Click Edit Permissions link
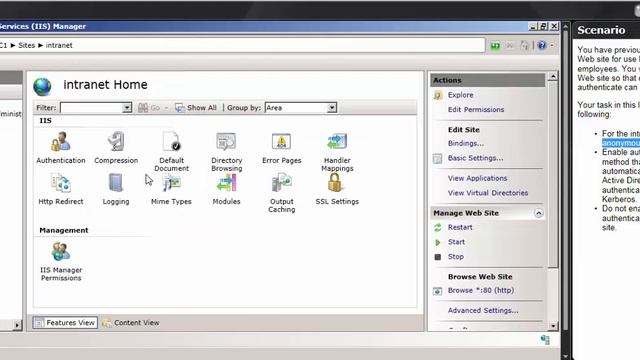Image resolution: width=640 pixels, height=360 pixels. click(x=476, y=109)
